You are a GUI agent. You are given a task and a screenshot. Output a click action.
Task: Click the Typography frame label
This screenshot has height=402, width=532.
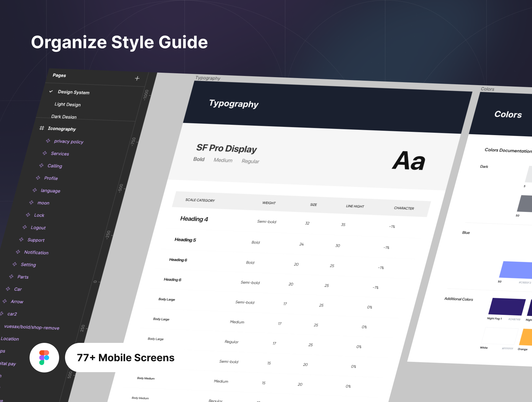point(208,78)
